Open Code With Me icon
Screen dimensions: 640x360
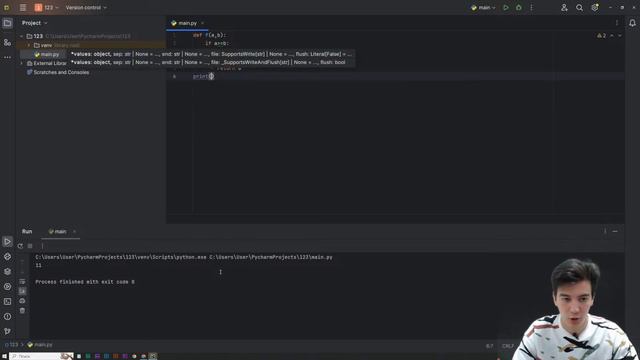(x=564, y=7)
